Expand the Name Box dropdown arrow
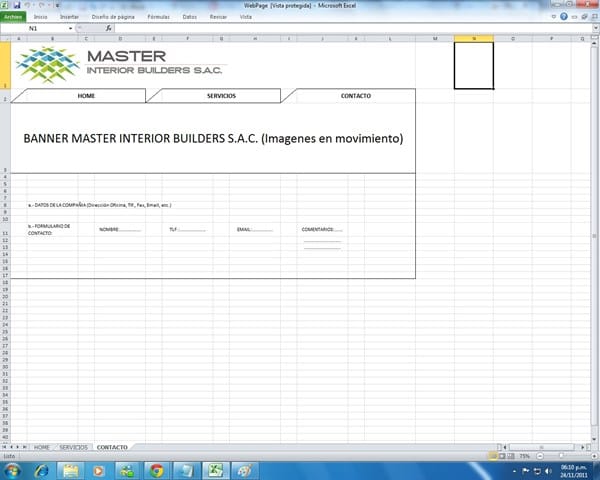Screen dimensions: 600x480 [x=70, y=28]
